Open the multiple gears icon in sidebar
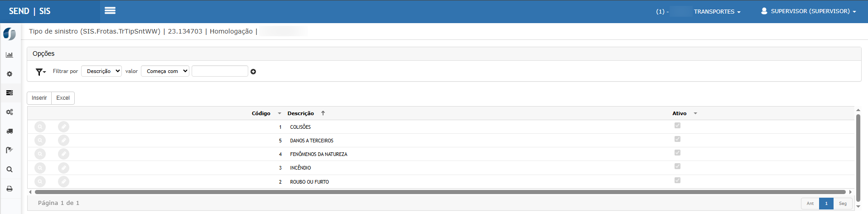This screenshot has height=214, width=868. [10, 112]
